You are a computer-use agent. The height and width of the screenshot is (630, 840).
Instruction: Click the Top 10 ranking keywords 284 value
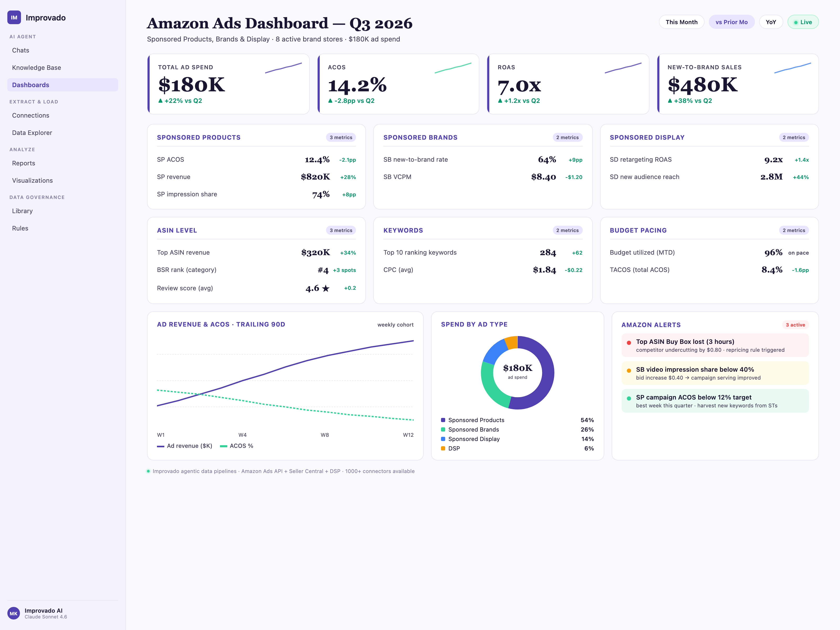click(x=548, y=253)
